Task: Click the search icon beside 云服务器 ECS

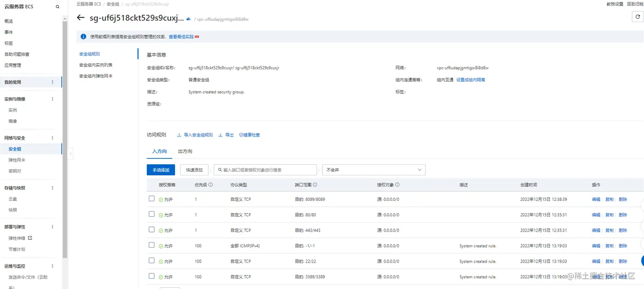Action: click(57, 7)
